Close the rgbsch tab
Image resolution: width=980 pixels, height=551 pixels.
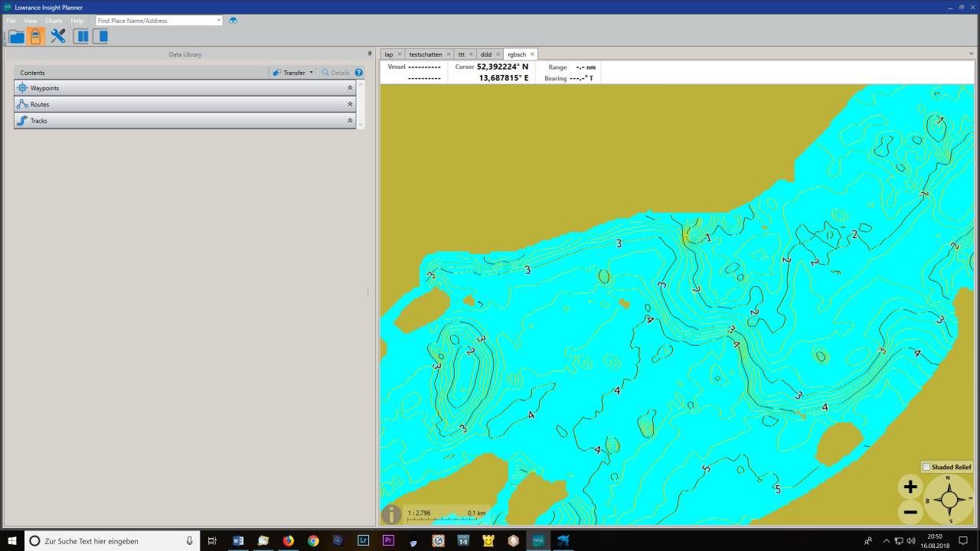click(x=532, y=54)
